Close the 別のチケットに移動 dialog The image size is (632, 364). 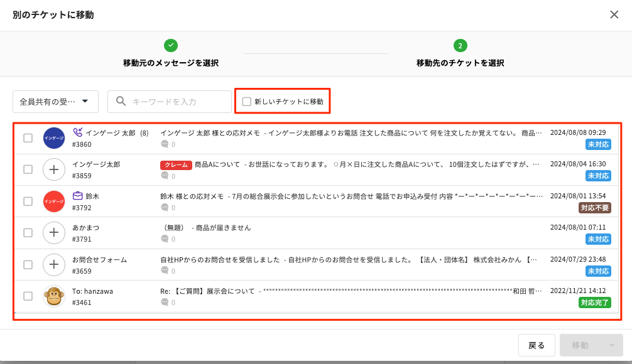pyautogui.click(x=614, y=14)
